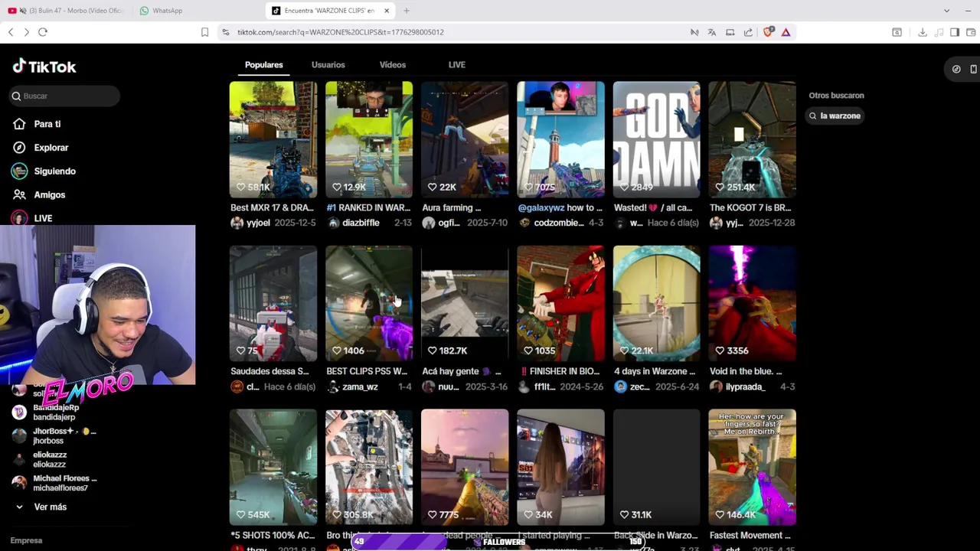
Task: Open michaelflorees7 account in sidebar
Action: pos(54,483)
